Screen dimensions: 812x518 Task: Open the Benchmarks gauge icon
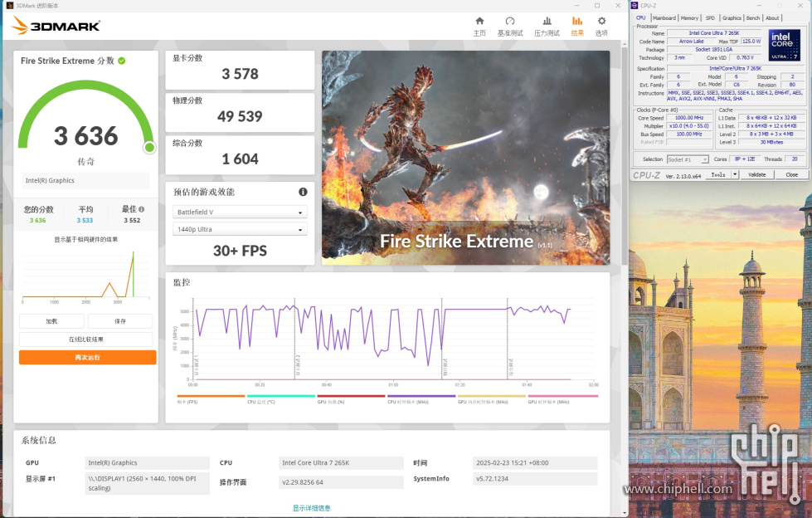[x=509, y=22]
